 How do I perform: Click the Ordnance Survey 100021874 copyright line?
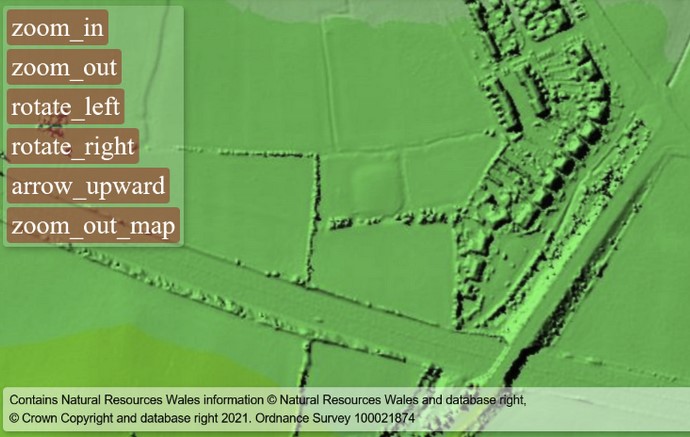pyautogui.click(x=212, y=418)
